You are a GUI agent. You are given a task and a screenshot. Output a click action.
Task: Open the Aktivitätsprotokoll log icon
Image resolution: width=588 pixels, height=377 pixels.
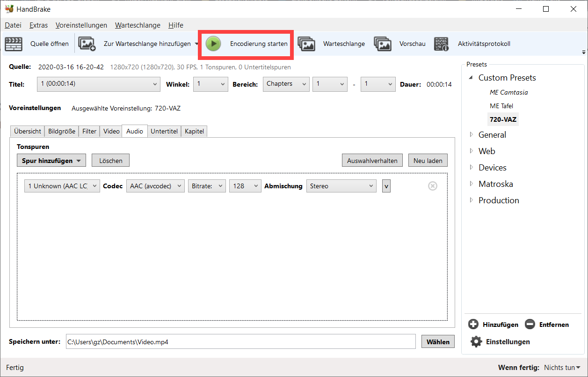[x=441, y=44]
